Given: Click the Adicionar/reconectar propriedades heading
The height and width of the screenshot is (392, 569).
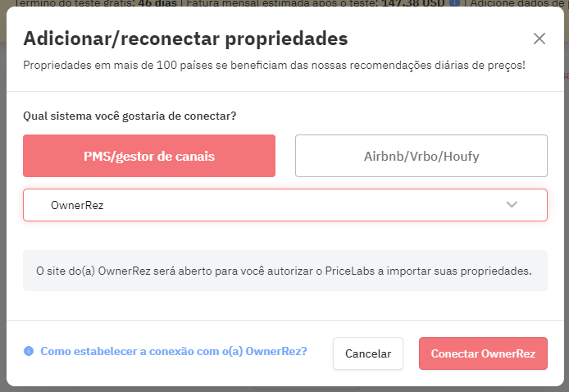Looking at the screenshot, I should tap(185, 39).
